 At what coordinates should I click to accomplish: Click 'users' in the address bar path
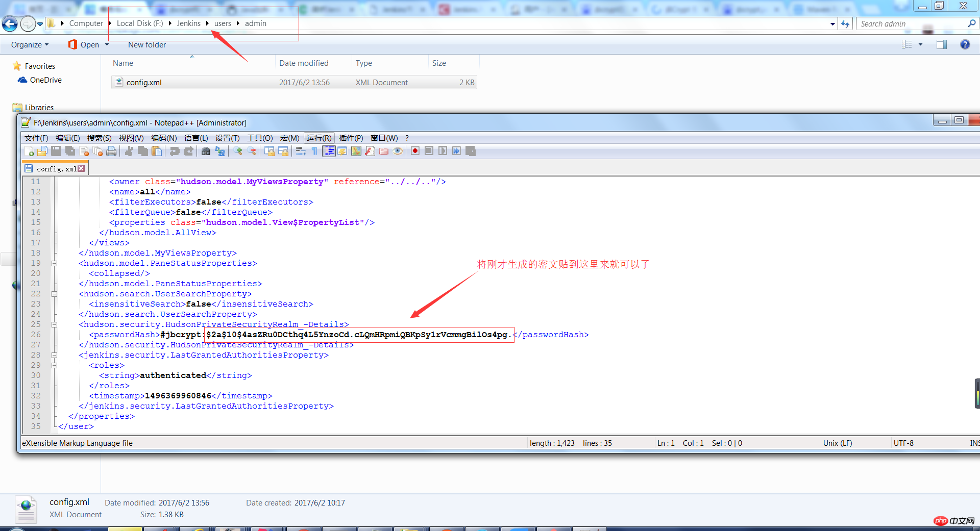(x=223, y=23)
